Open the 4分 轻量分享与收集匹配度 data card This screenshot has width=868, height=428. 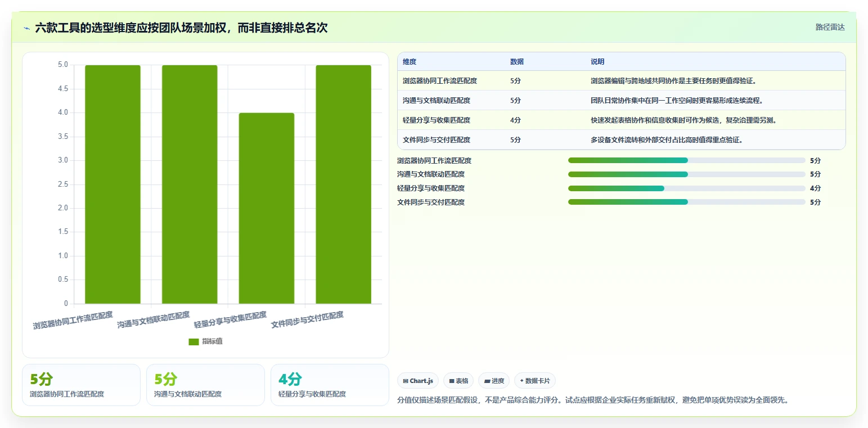point(330,385)
